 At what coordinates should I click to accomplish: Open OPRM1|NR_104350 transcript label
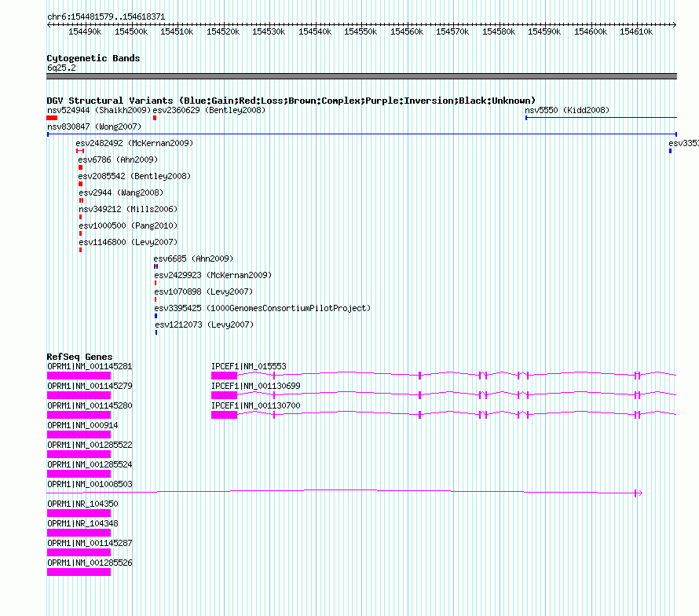tap(82, 504)
